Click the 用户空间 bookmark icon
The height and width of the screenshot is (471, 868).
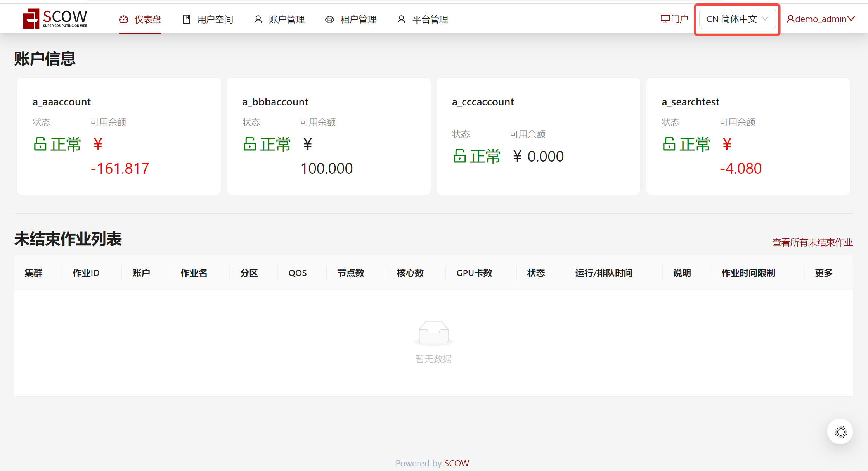pyautogui.click(x=186, y=19)
